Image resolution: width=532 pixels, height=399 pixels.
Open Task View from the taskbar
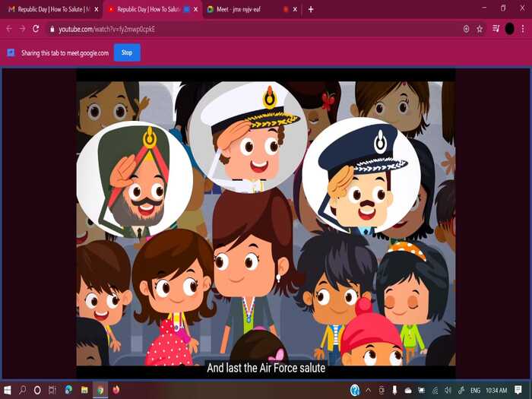click(52, 390)
